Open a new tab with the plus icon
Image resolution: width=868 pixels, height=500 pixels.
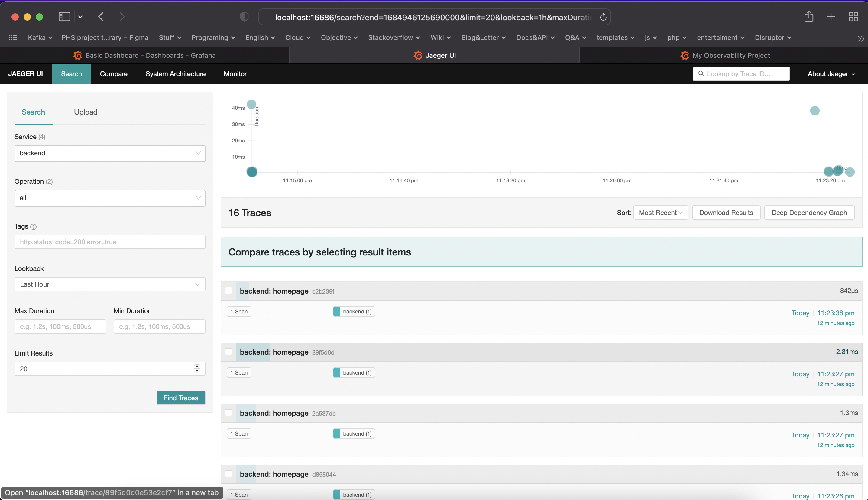pyautogui.click(x=831, y=17)
